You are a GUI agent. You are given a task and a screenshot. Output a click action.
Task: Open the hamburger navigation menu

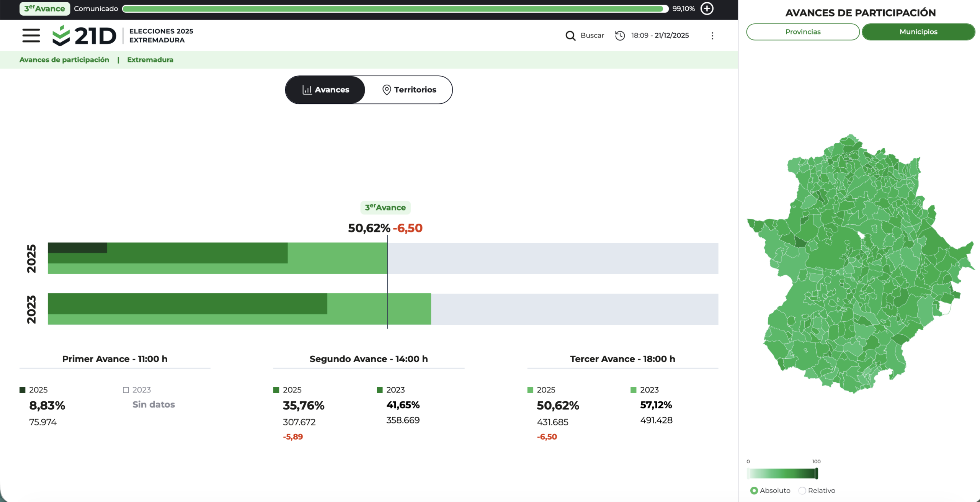pos(31,36)
